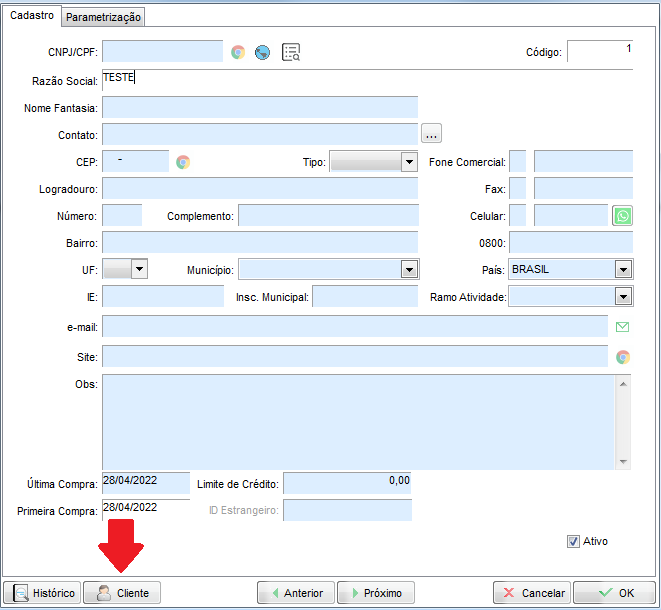Click the Cliente button
The width and height of the screenshot is (661, 610).
[122, 593]
